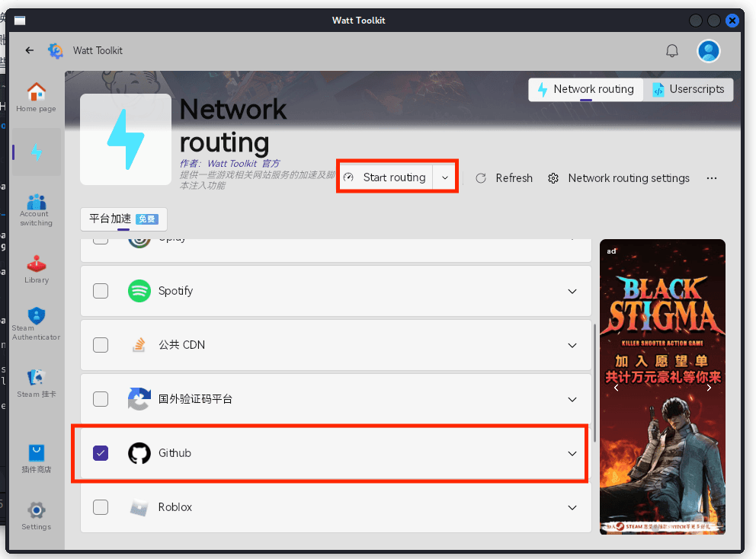Expand the Roblox row chevron

(x=572, y=507)
